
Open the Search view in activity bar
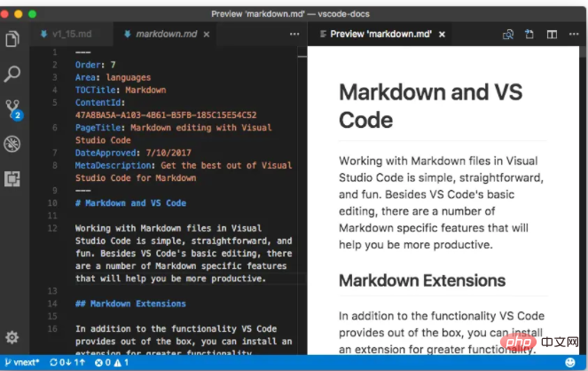pyautogui.click(x=12, y=74)
